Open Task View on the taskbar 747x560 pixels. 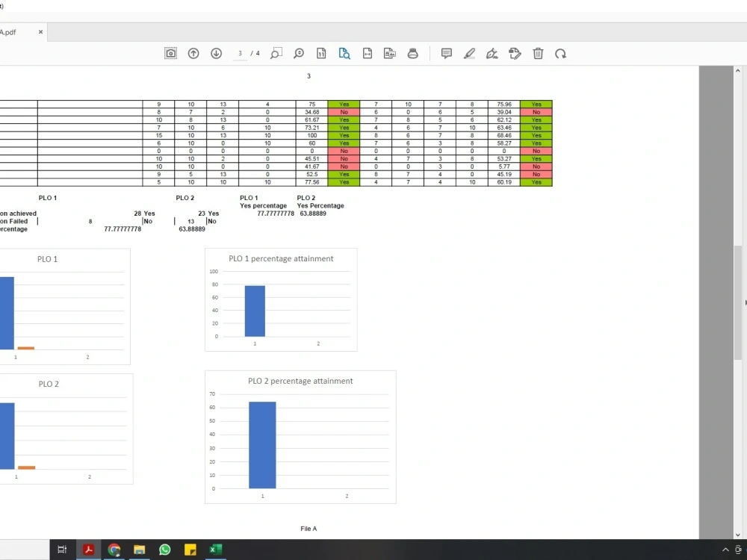click(x=62, y=550)
